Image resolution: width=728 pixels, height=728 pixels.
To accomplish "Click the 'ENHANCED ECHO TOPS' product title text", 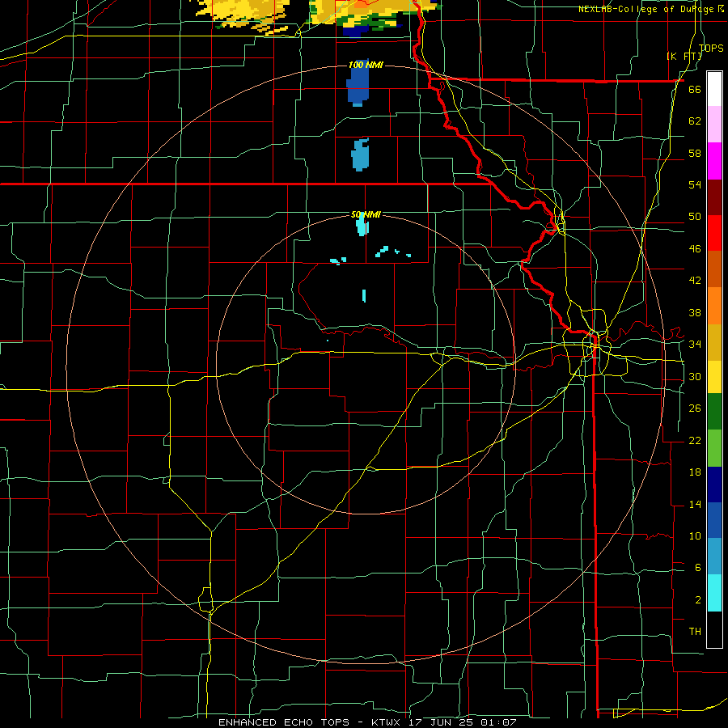I will click(x=284, y=722).
